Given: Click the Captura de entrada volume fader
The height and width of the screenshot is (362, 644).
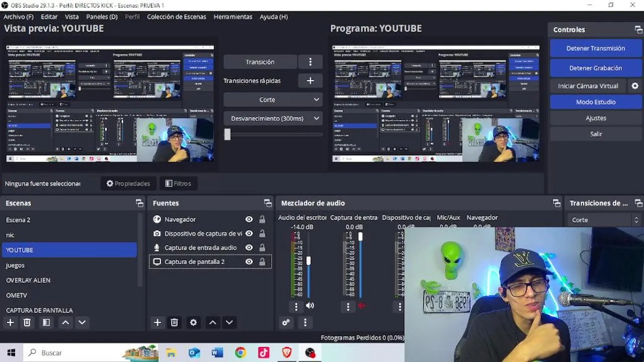Looking at the screenshot, I should click(x=360, y=236).
